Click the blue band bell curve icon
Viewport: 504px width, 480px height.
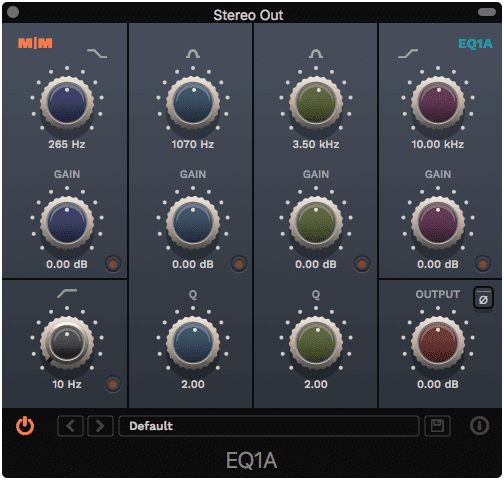pyautogui.click(x=193, y=53)
